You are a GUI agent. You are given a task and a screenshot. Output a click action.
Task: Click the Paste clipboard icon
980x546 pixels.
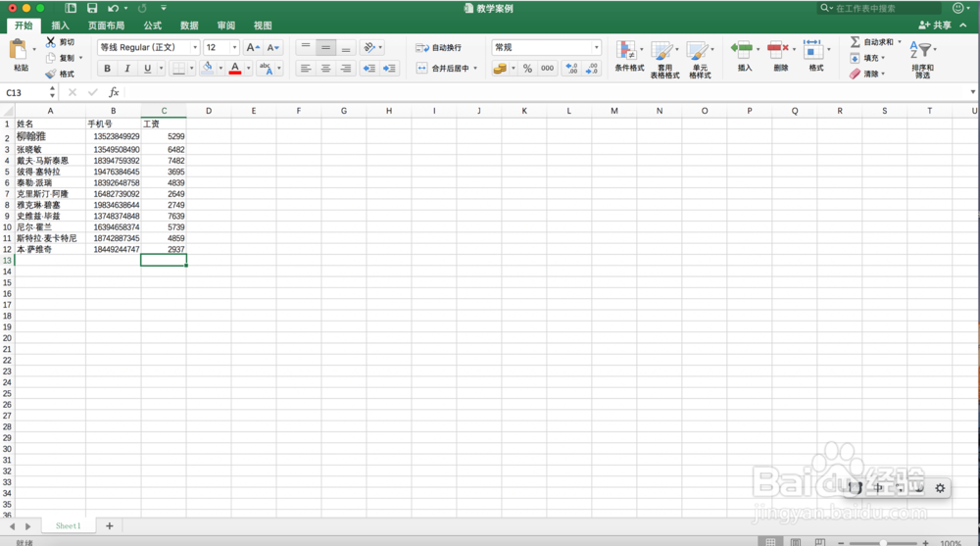[x=18, y=49]
